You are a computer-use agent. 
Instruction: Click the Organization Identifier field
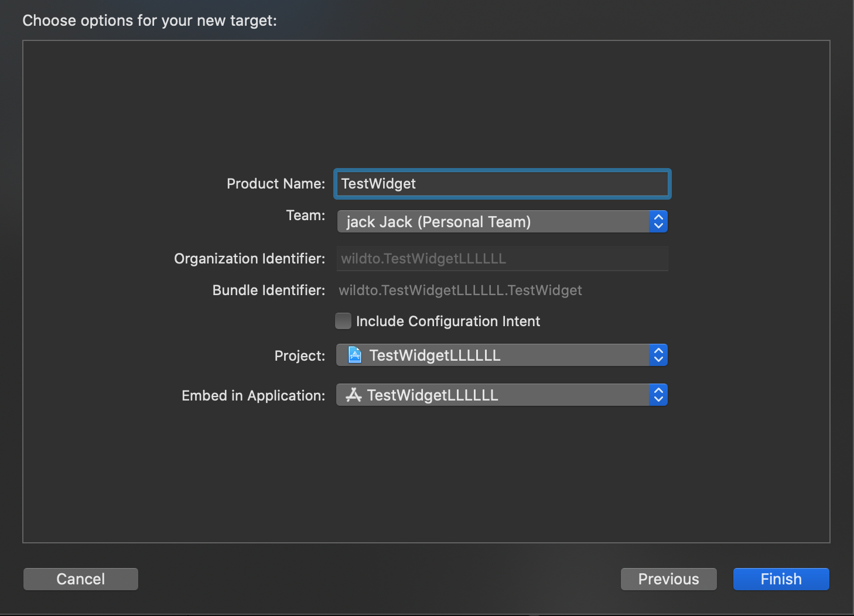(x=502, y=259)
